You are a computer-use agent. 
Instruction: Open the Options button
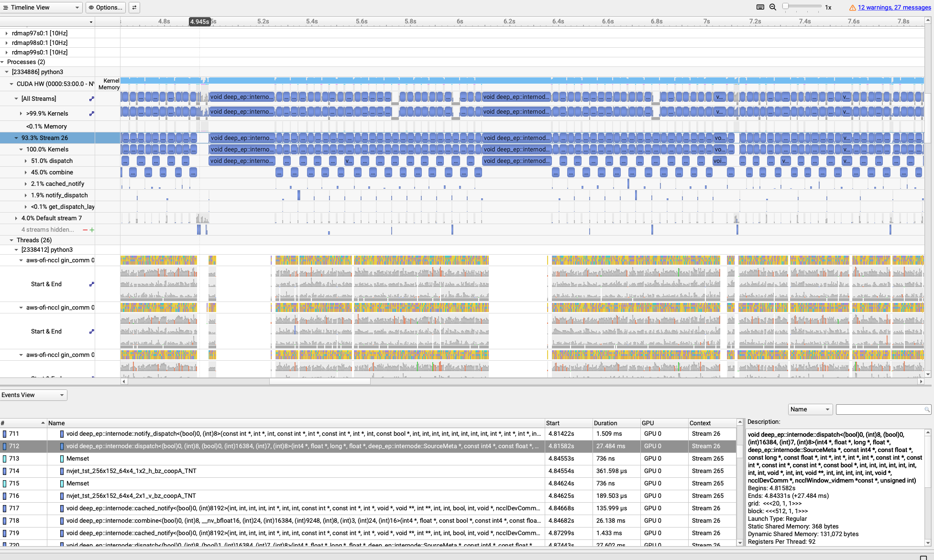click(x=106, y=8)
